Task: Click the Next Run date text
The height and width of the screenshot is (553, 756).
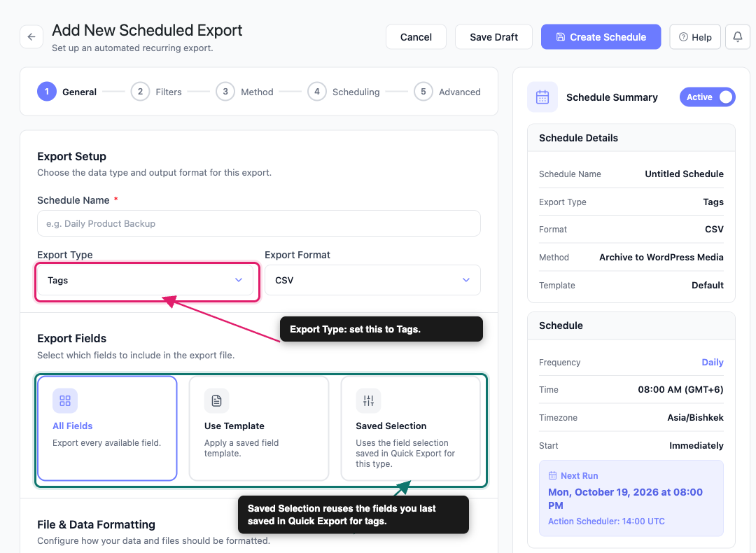Action: click(625, 498)
